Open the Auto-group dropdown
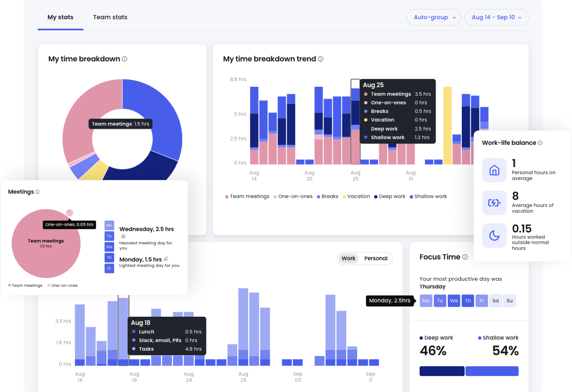Image resolution: width=572 pixels, height=392 pixels. click(434, 17)
